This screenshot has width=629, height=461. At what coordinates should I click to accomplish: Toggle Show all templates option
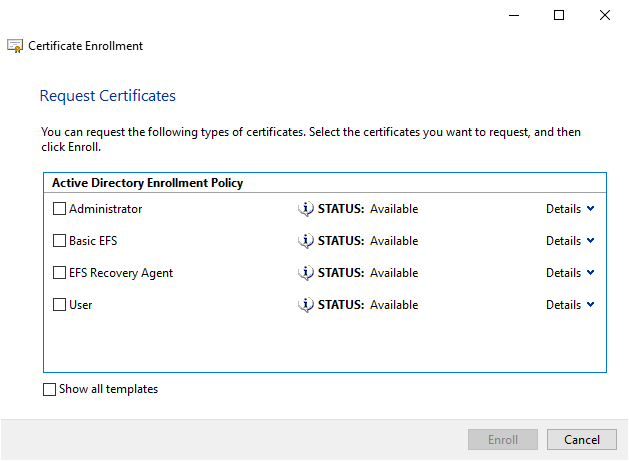pos(50,390)
